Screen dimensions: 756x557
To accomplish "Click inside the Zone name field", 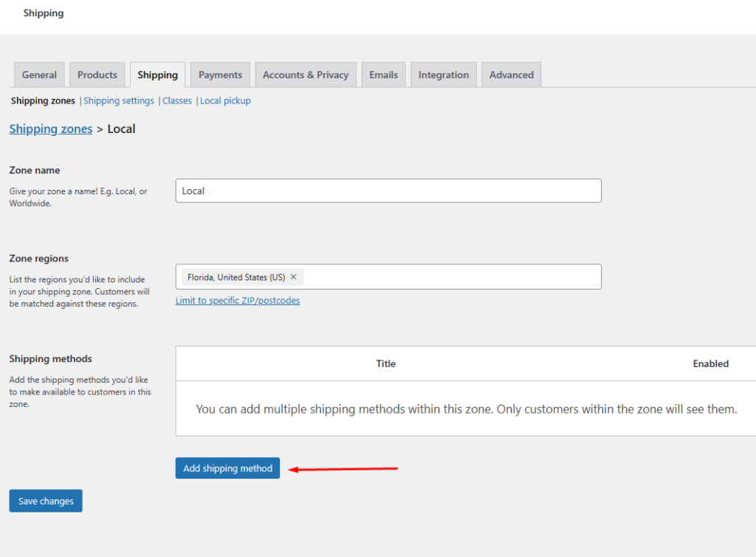I will (x=388, y=191).
